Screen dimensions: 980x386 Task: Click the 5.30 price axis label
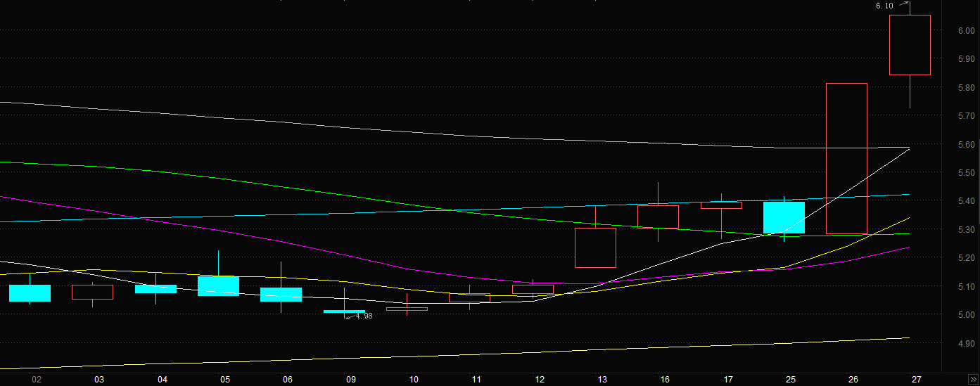point(966,230)
